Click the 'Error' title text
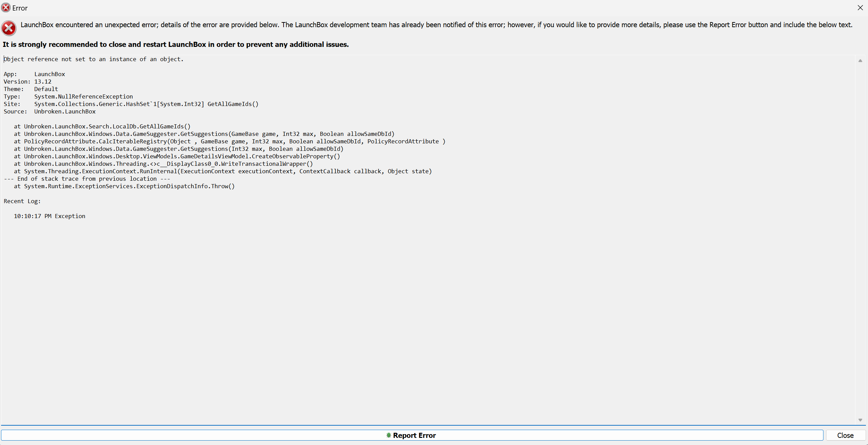This screenshot has height=445, width=868. pyautogui.click(x=20, y=8)
